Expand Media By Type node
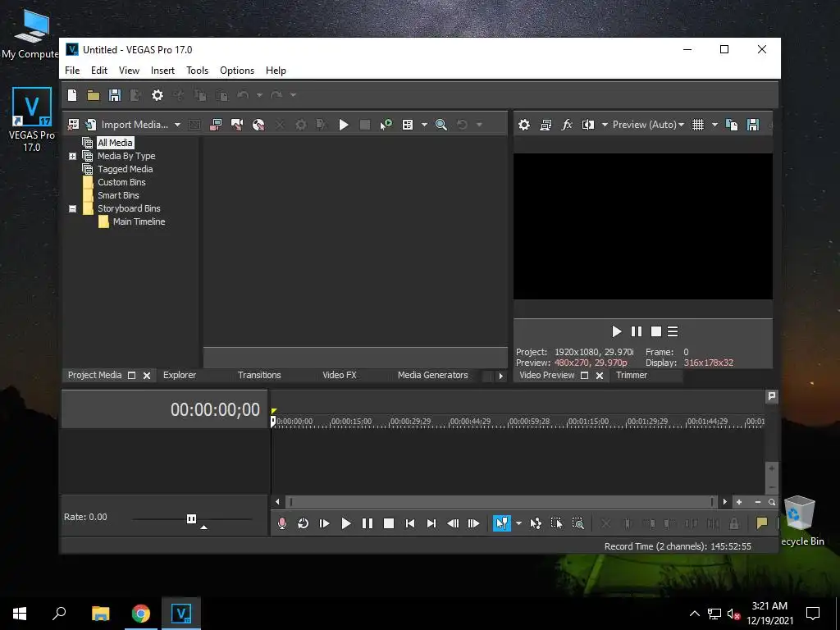The width and height of the screenshot is (840, 630). coord(72,156)
